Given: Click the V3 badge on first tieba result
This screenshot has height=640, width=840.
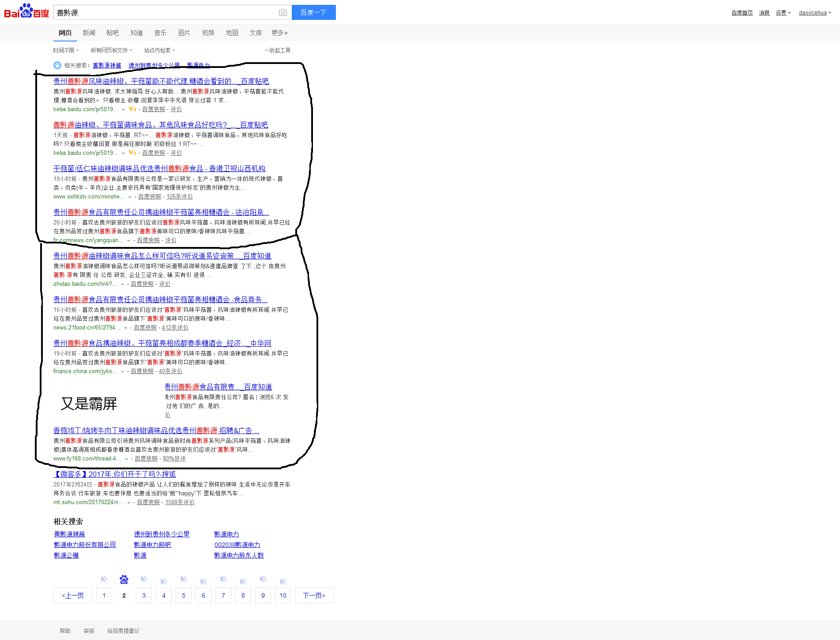Looking at the screenshot, I should [x=132, y=109].
